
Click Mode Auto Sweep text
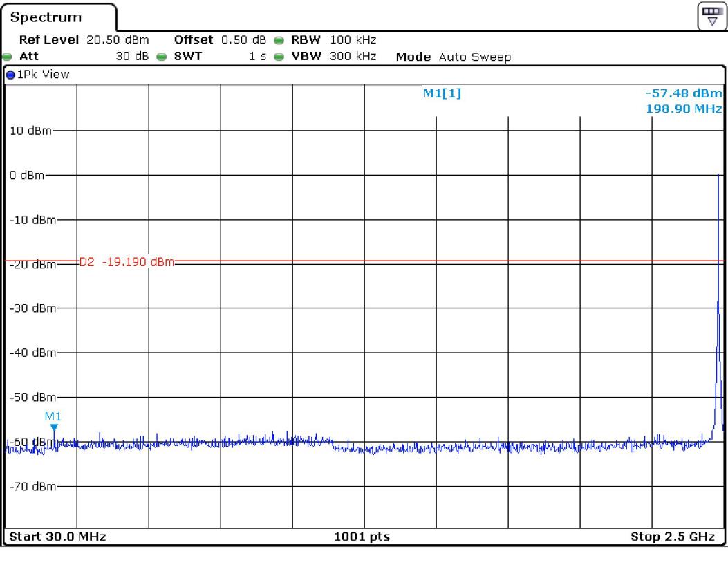(453, 57)
